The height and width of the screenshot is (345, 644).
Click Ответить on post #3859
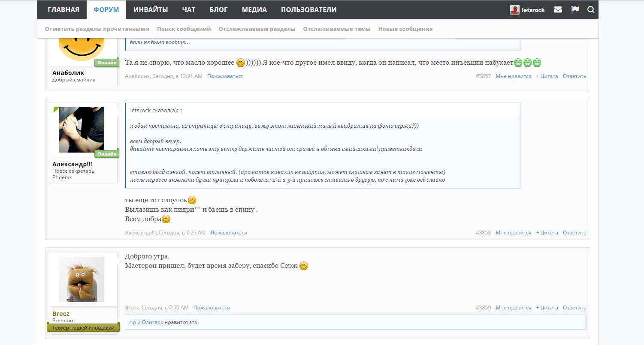click(x=574, y=308)
